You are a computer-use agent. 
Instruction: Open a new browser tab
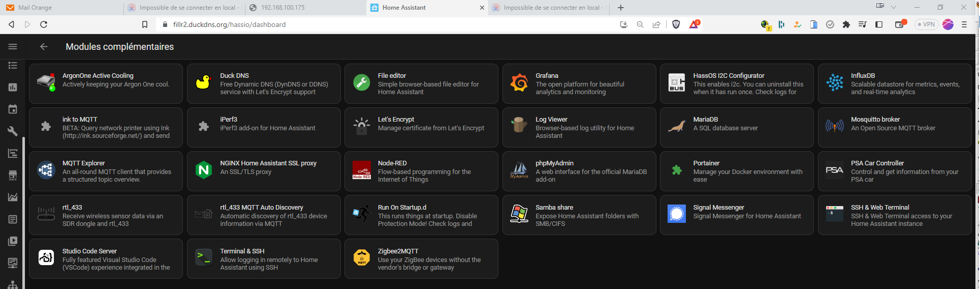pyautogui.click(x=620, y=8)
